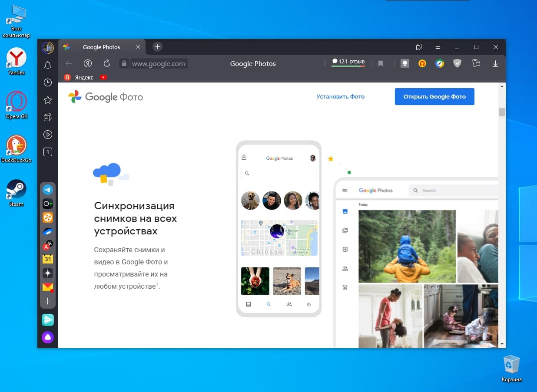This screenshot has height=392, width=537.
Task: Click the strawberries photo in phone mockup
Action: [255, 281]
